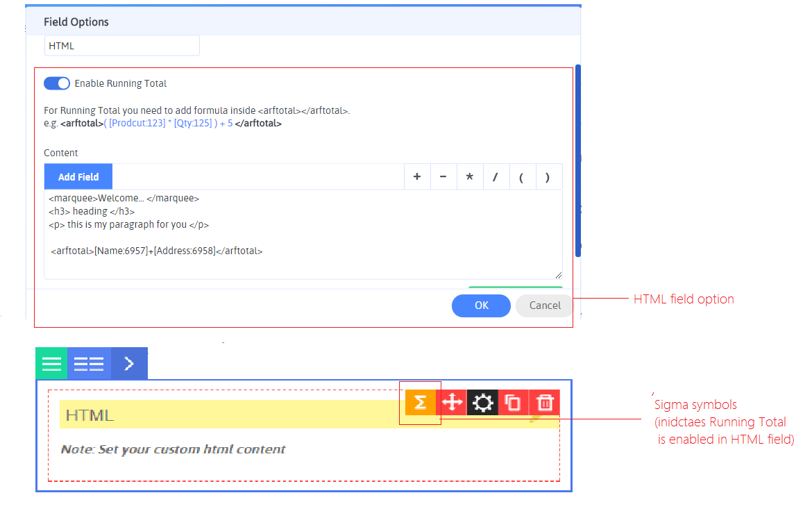
Task: Click the HTML label input field
Action: pyautogui.click(x=122, y=46)
